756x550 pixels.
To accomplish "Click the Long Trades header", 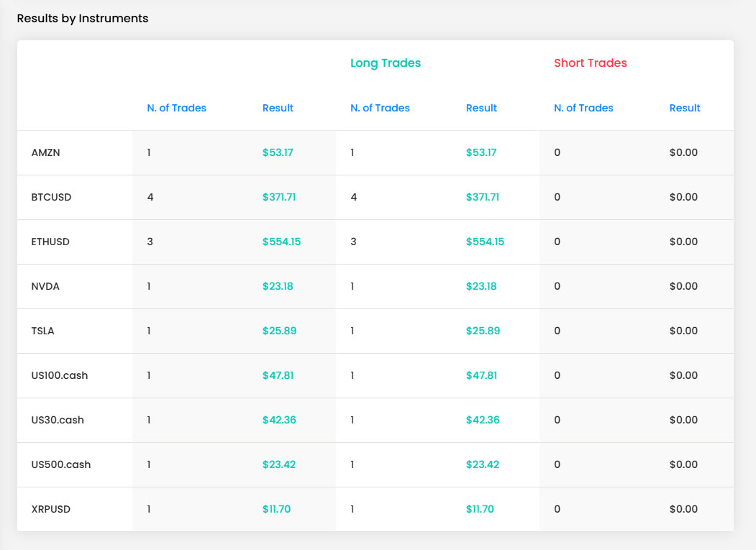I will click(386, 63).
